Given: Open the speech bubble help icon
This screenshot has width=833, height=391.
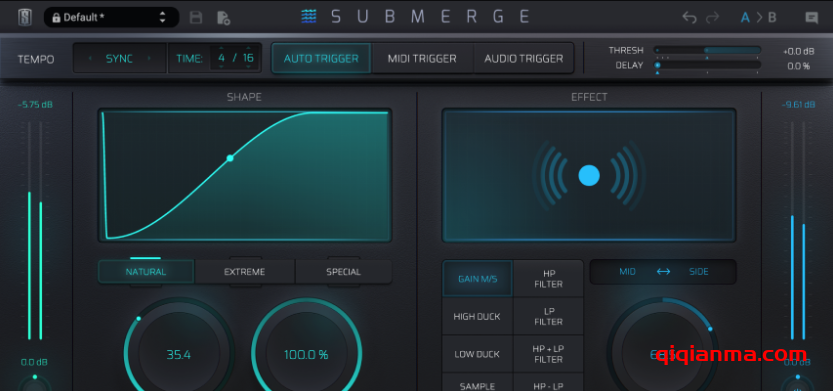Looking at the screenshot, I should click(x=811, y=18).
